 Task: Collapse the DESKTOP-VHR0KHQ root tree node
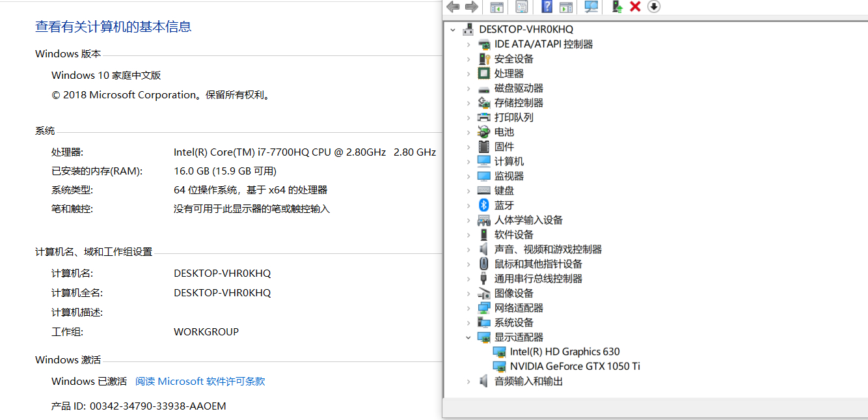click(453, 29)
